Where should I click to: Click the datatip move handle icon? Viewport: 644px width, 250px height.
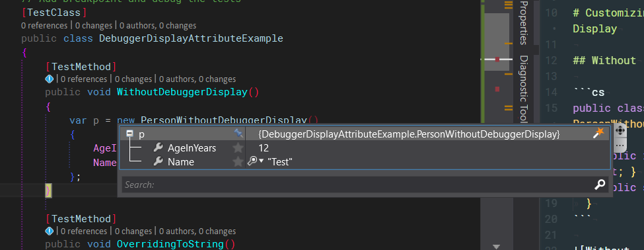620,131
